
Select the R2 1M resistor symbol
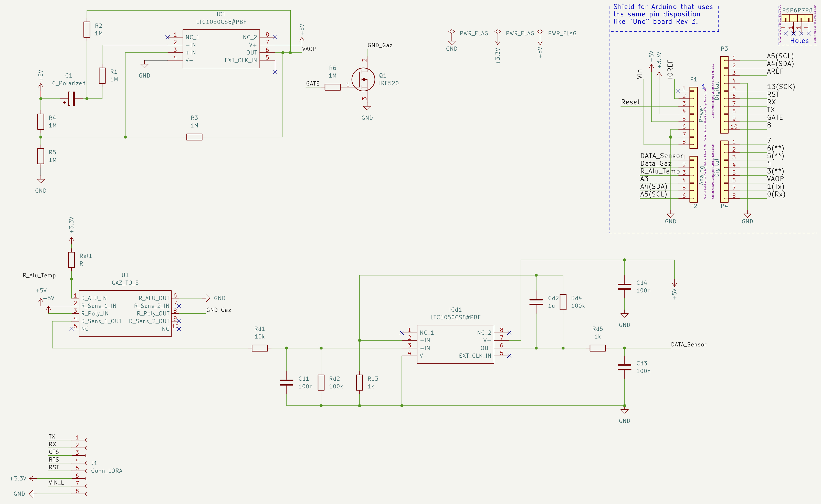click(87, 29)
